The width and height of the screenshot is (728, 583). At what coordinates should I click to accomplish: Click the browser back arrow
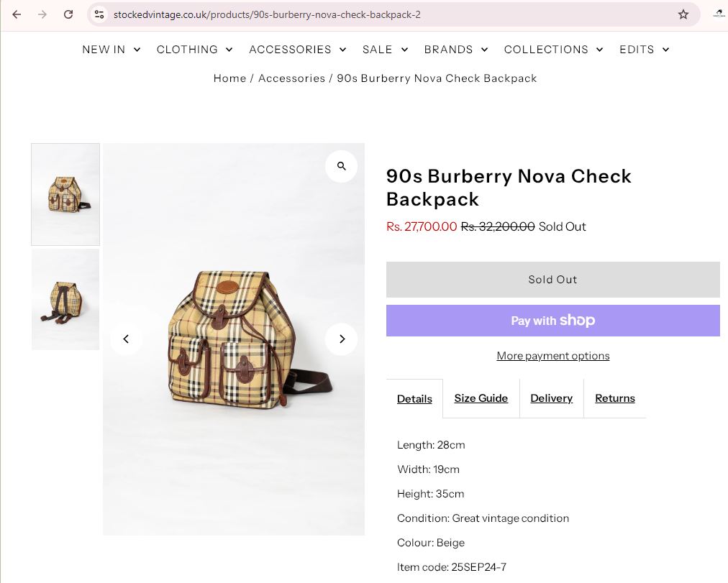(16, 14)
